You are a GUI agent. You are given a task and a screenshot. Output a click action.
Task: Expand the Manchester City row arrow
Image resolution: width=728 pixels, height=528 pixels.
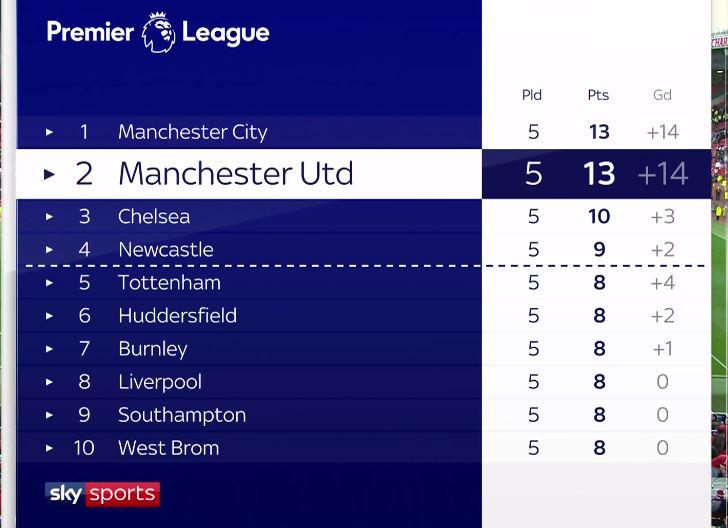pos(49,132)
